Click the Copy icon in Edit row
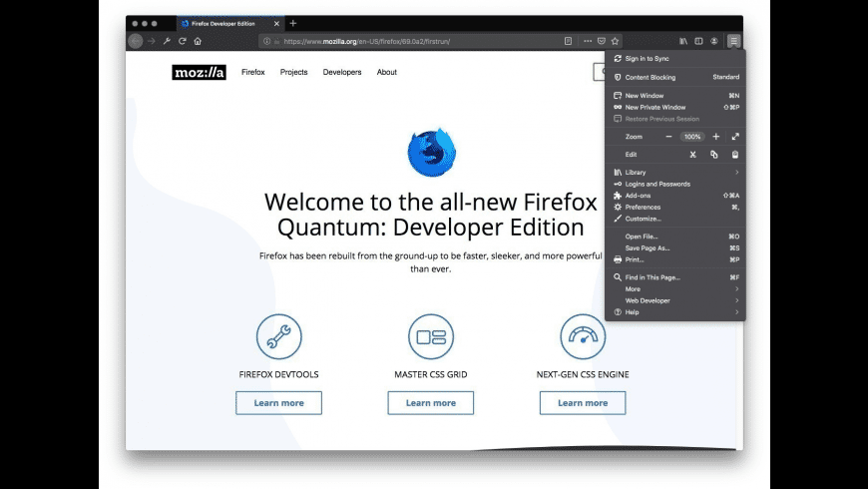The height and width of the screenshot is (489, 868). point(714,155)
